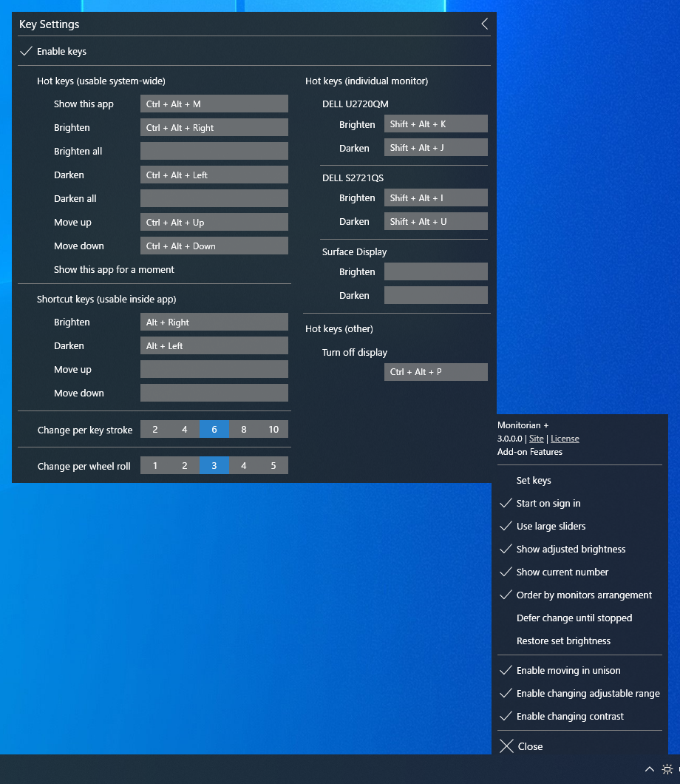This screenshot has width=680, height=784.
Task: Click the 3.0.0.0 version number text
Action: pyautogui.click(x=509, y=439)
